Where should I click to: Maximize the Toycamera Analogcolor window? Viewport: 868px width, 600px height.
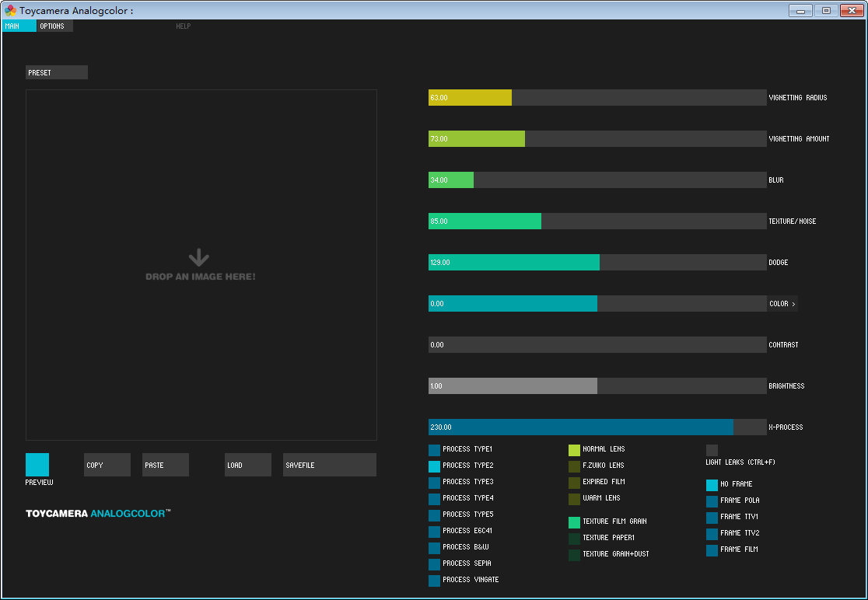(x=827, y=11)
